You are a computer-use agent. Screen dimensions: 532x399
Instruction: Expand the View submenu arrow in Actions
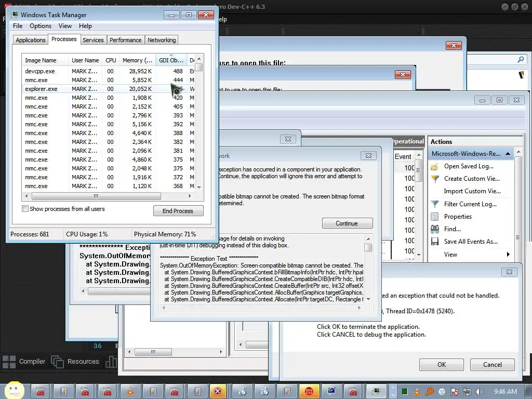[508, 255]
